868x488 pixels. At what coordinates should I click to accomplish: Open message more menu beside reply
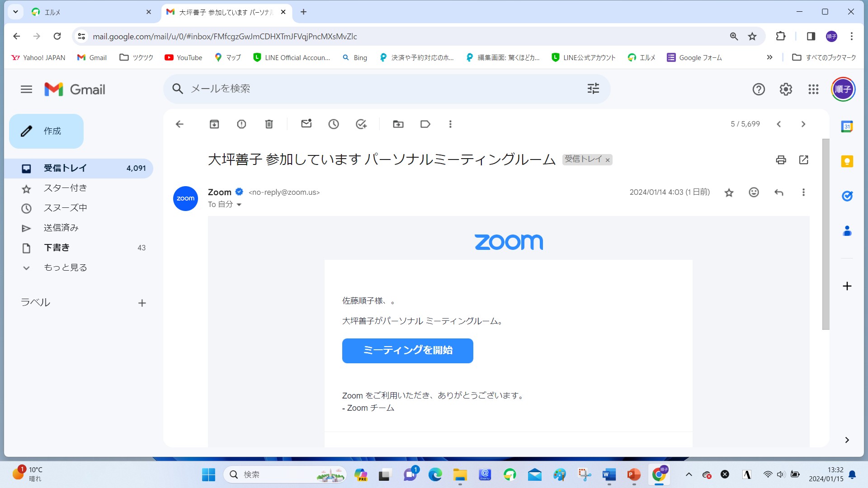click(x=803, y=192)
